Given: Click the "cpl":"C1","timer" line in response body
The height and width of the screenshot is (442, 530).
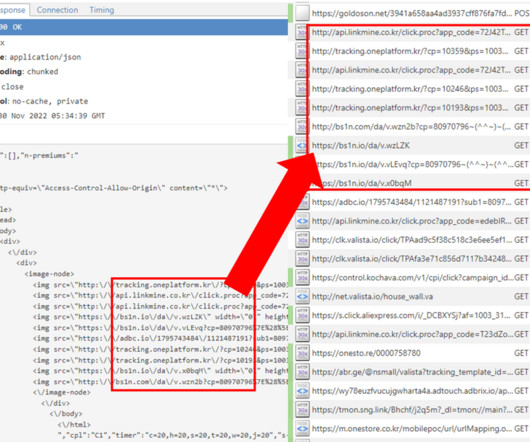Looking at the screenshot, I should click(172, 436).
